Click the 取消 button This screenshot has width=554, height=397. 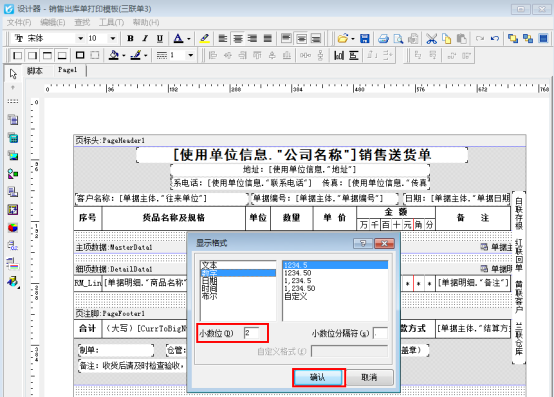(x=370, y=377)
